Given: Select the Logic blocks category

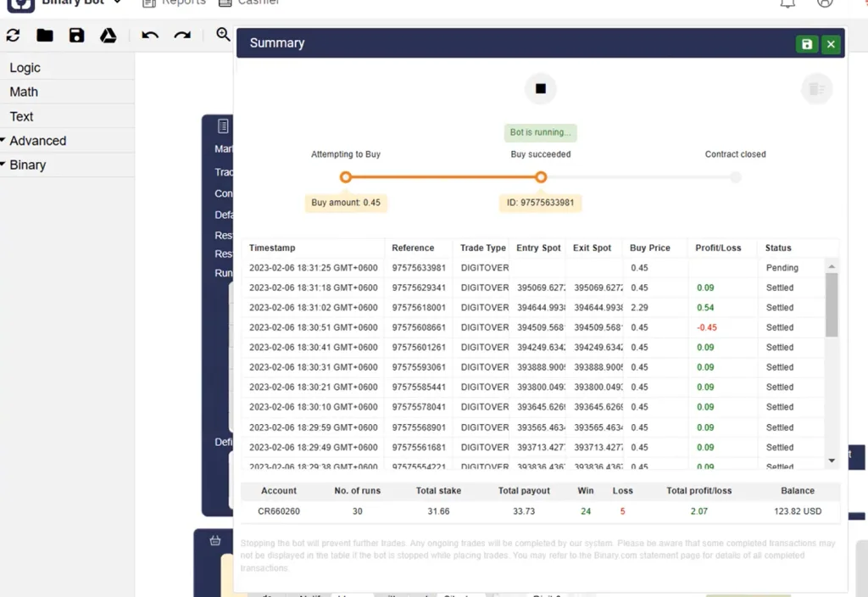Looking at the screenshot, I should coord(25,67).
